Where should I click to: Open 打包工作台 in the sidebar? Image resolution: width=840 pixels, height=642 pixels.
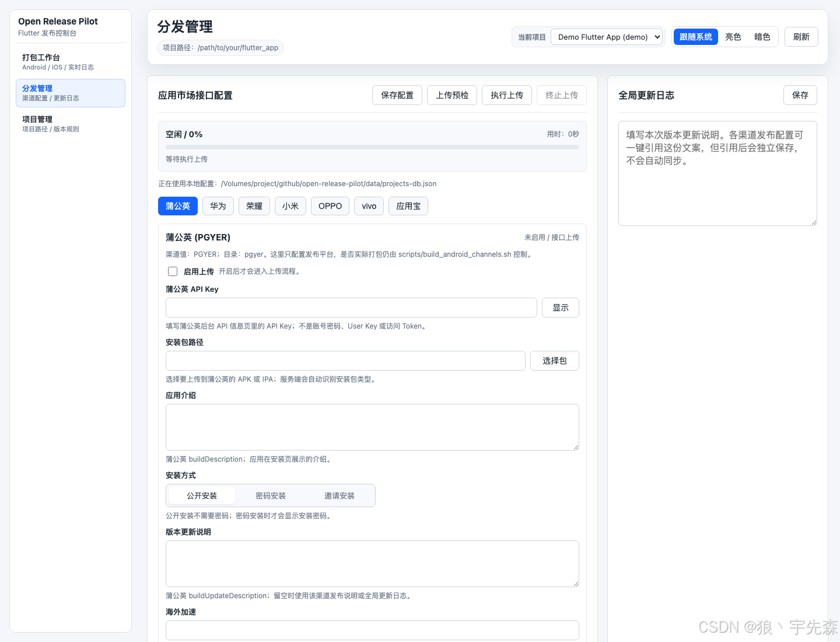pos(71,62)
